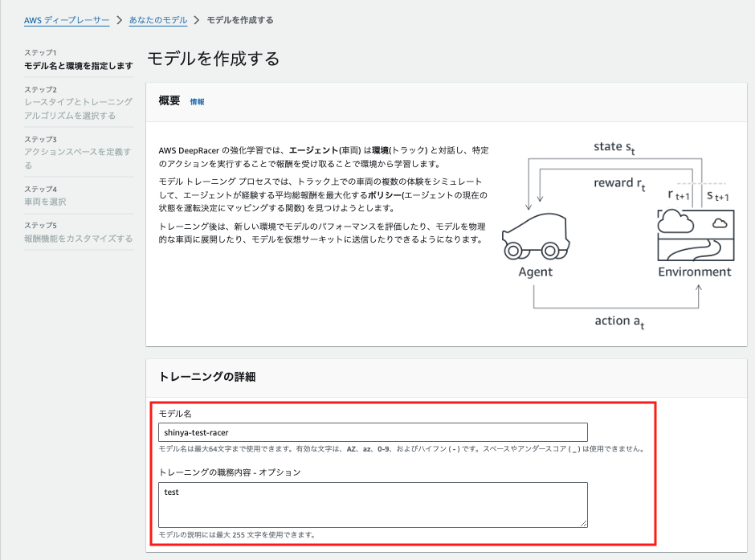This screenshot has height=560, width=755.
Task: Click the Environment track icon in the diagram
Action: 694,235
